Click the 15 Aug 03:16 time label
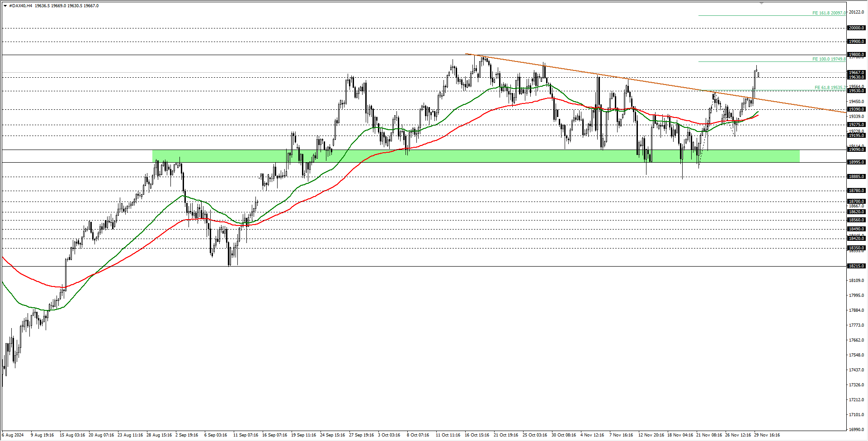This screenshot has height=441, width=868. pos(72,435)
